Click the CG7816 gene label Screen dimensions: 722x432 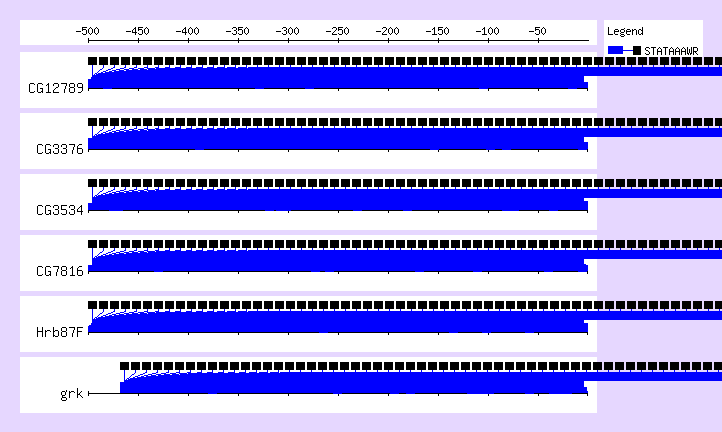tap(59, 271)
